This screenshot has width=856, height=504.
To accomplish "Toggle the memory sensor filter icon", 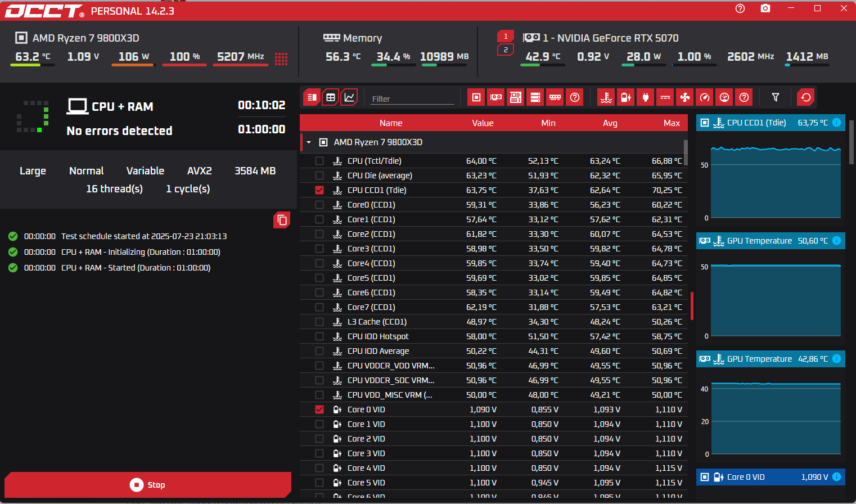I will tap(555, 97).
